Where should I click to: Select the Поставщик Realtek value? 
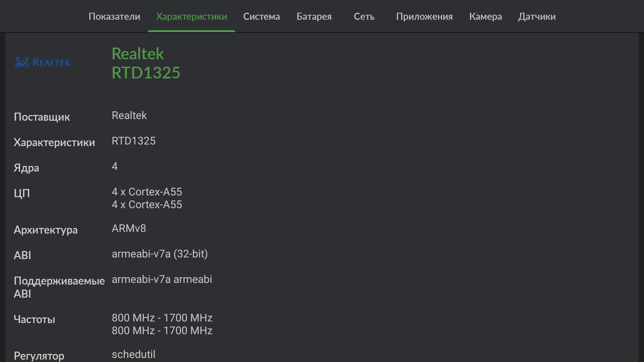129,116
